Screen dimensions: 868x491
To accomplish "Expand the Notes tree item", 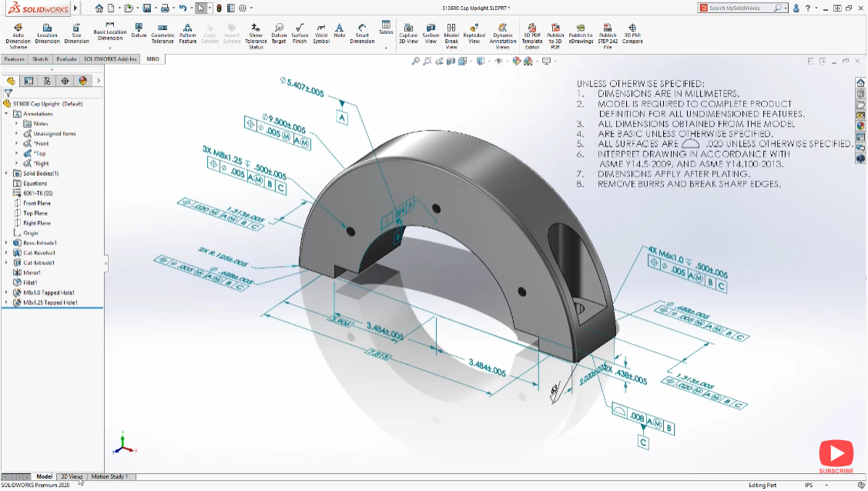I will [17, 123].
